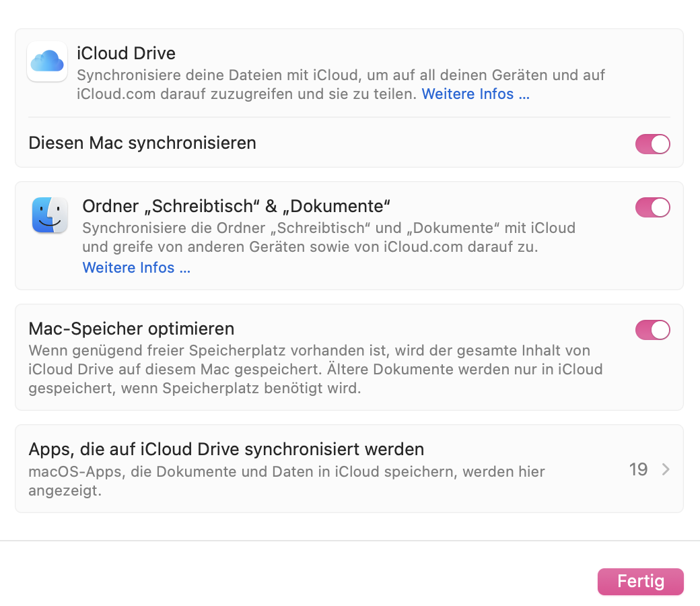This screenshot has height=606, width=700.
Task: Click the description starting 'Wenn genügend freier Speicherplatz'
Action: coord(316,369)
